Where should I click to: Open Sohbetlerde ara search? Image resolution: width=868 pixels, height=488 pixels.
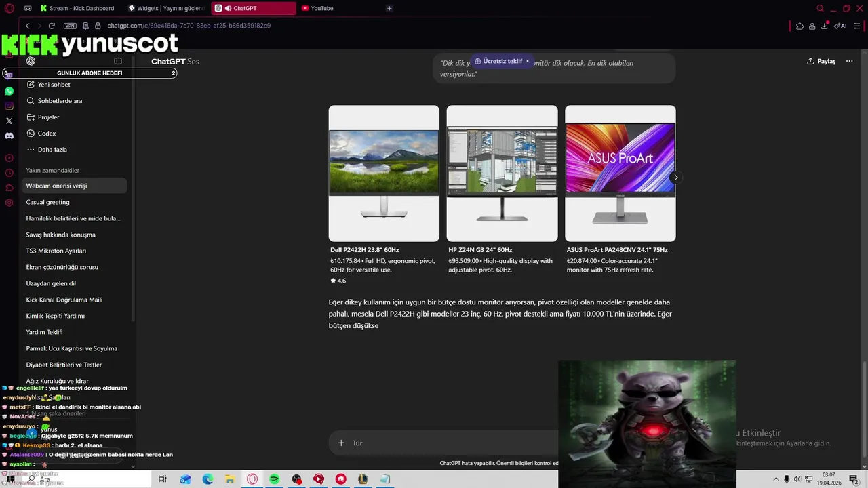(x=75, y=101)
